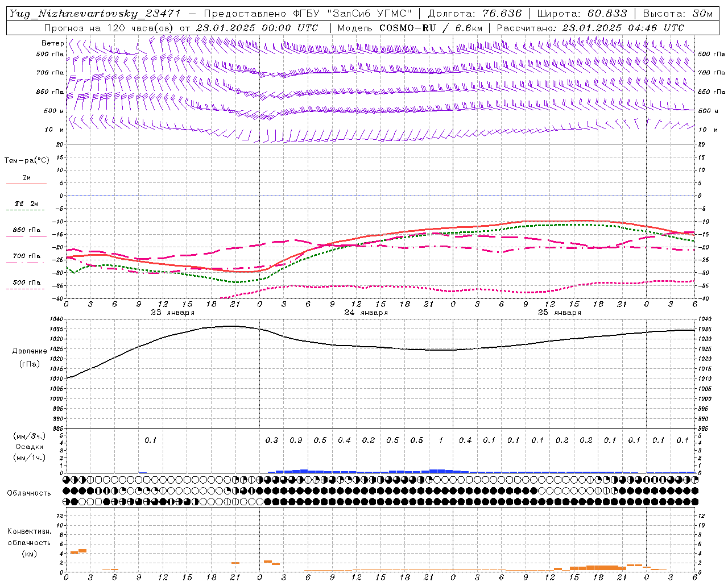Click the "Широта: 60.833" header field
Image resolution: width=728 pixels, height=582 pixels.
tap(582, 14)
